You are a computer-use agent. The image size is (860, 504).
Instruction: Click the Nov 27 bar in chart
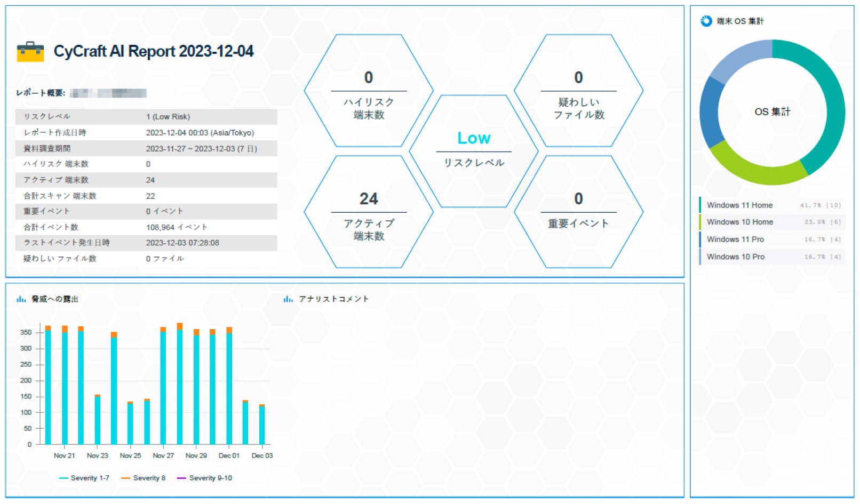click(163, 386)
